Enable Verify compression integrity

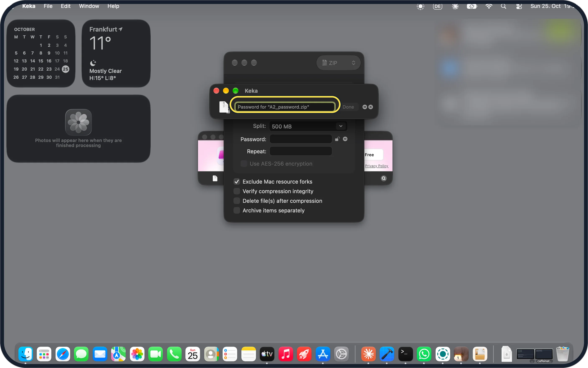click(237, 191)
